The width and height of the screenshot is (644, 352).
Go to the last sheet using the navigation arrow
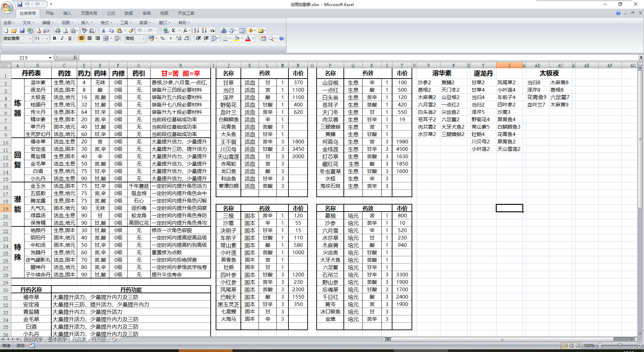click(18, 340)
